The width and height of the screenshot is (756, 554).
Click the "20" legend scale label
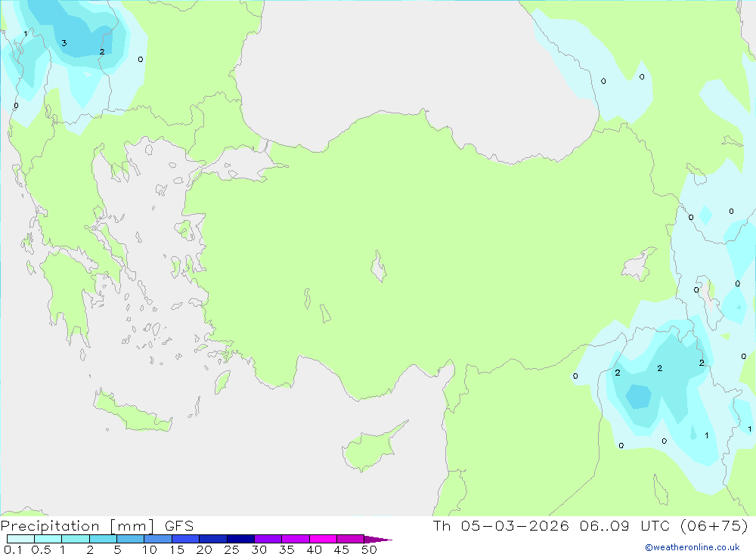[x=204, y=549]
